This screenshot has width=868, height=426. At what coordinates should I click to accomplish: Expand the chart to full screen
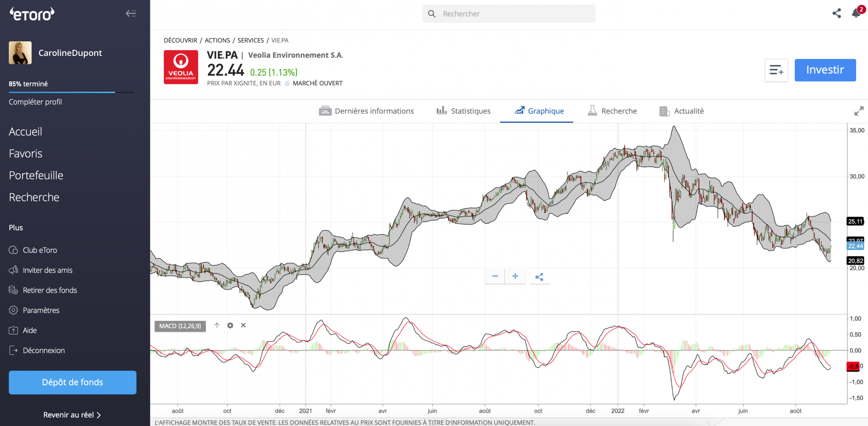coord(859,111)
